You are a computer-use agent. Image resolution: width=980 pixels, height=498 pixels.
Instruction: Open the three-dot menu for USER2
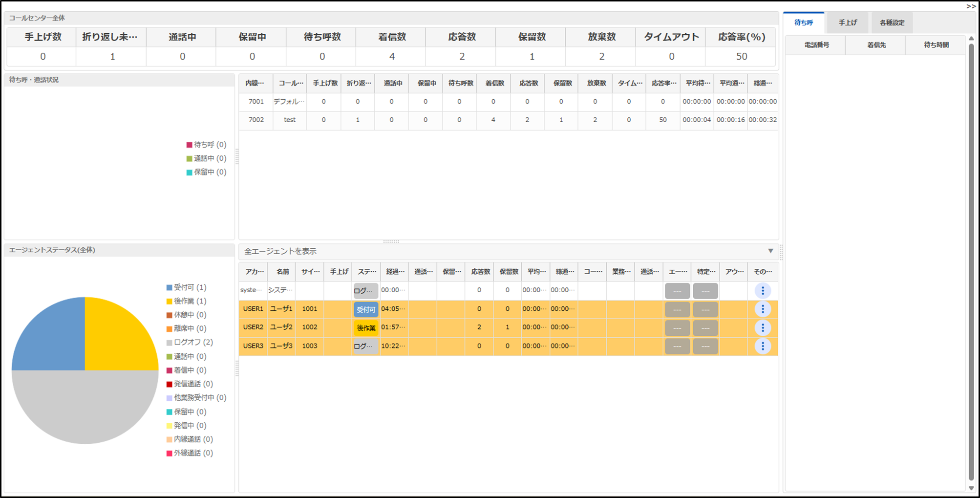[x=763, y=328]
